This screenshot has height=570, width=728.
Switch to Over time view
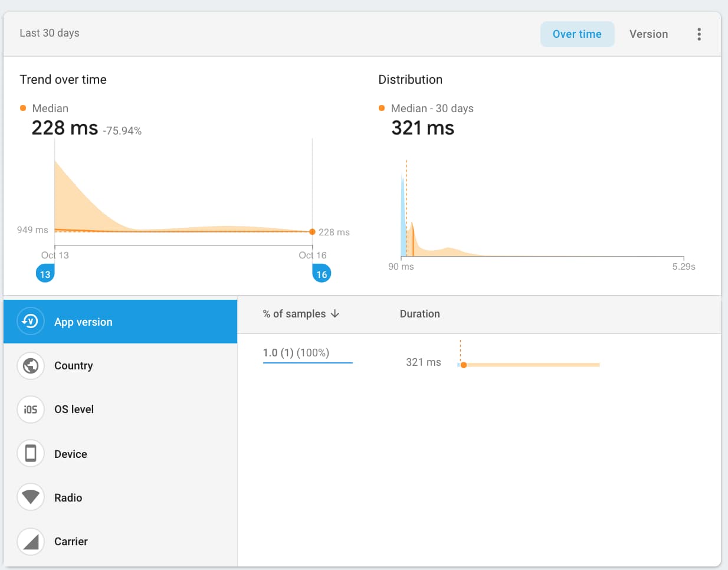tap(577, 34)
